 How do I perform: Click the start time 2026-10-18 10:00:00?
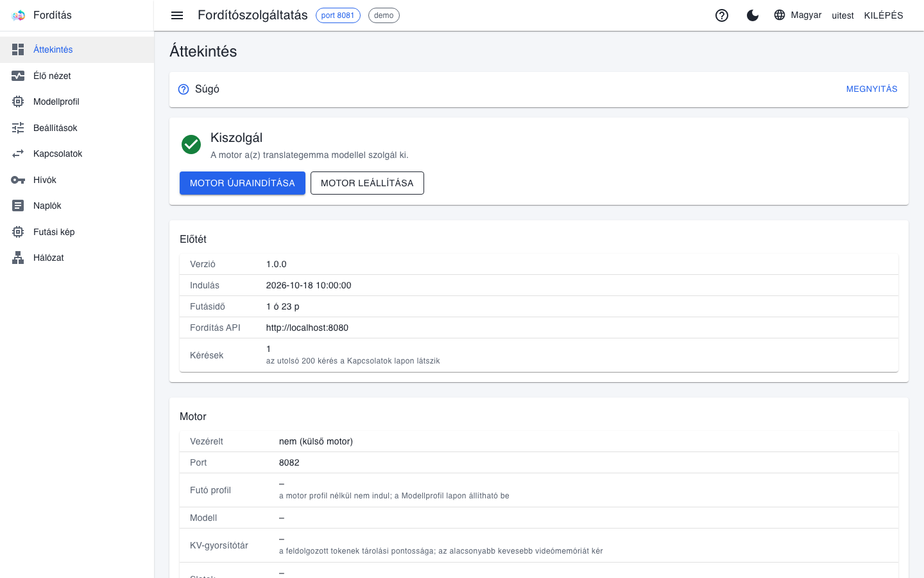[309, 285]
